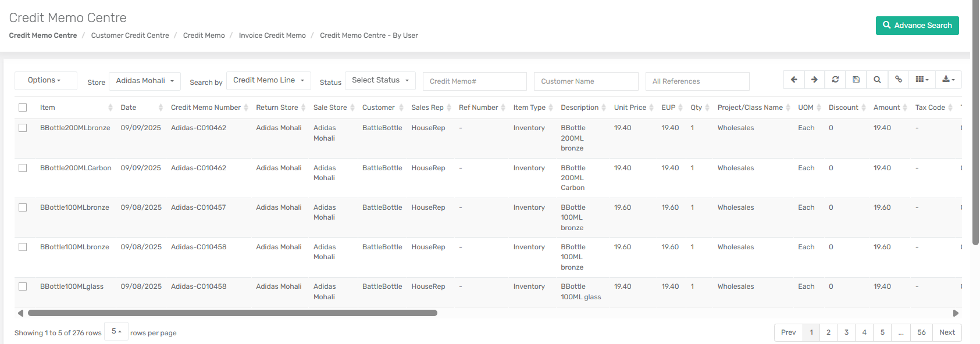Click the back arrow toolbar icon
This screenshot has width=980, height=344.
[x=794, y=80]
